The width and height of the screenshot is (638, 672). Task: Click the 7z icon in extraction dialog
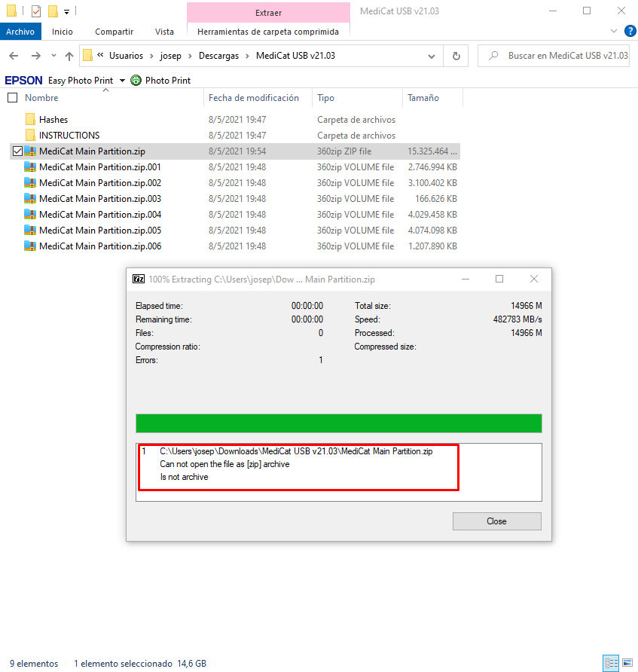[x=139, y=279]
